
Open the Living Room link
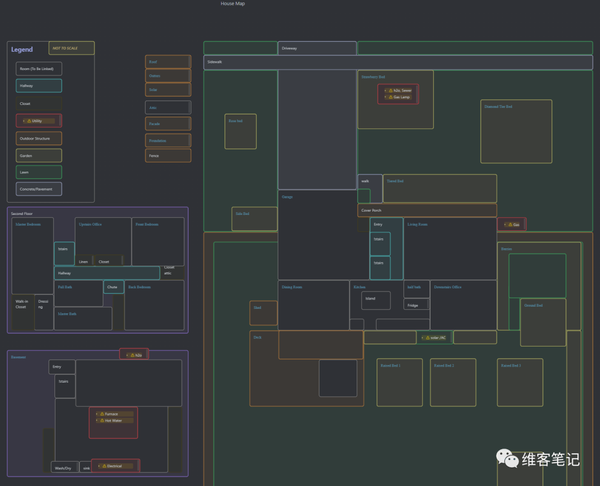[417, 224]
